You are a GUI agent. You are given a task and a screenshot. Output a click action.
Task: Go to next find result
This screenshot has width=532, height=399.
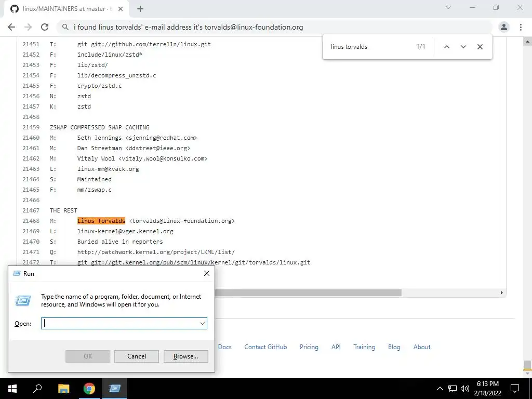[463, 47]
